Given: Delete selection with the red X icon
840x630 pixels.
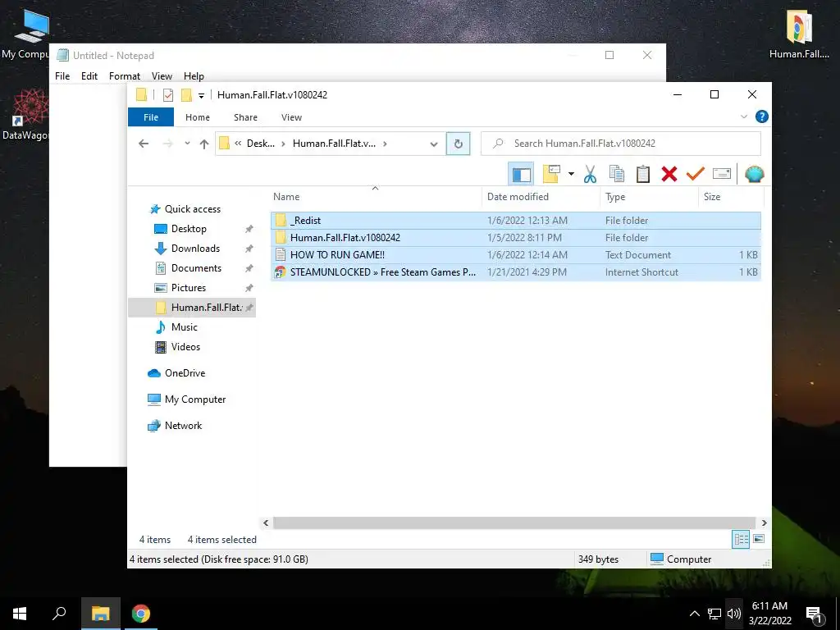Looking at the screenshot, I should tap(669, 174).
